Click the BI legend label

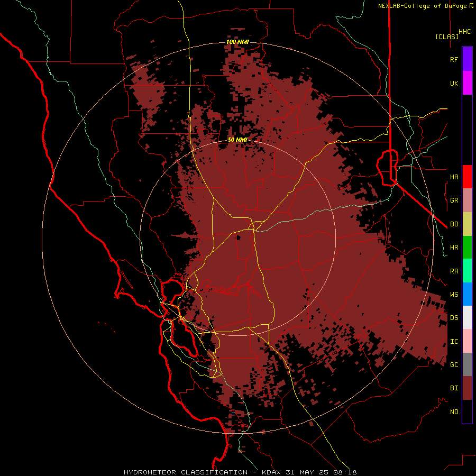click(x=454, y=388)
